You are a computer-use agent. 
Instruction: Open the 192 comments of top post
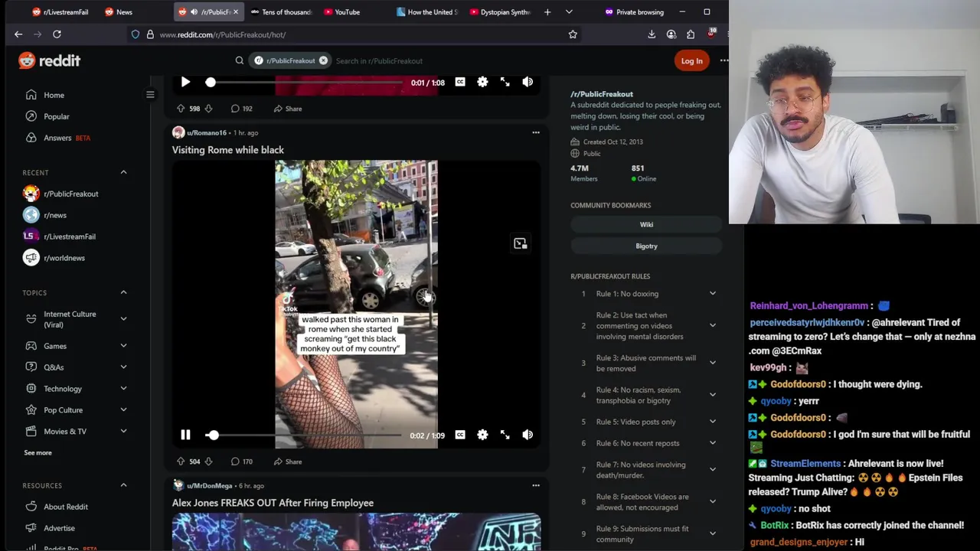(x=242, y=109)
